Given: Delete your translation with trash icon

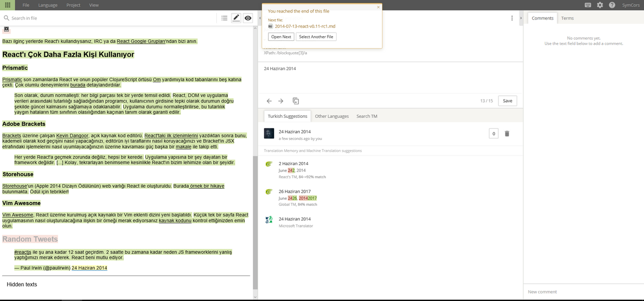Looking at the screenshot, I should click(x=507, y=133).
